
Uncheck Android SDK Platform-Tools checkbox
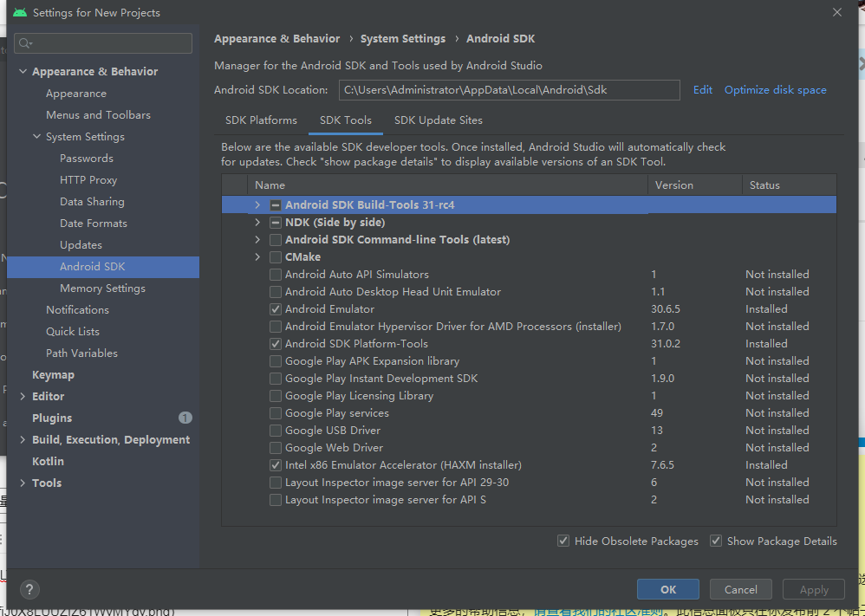pyautogui.click(x=276, y=344)
